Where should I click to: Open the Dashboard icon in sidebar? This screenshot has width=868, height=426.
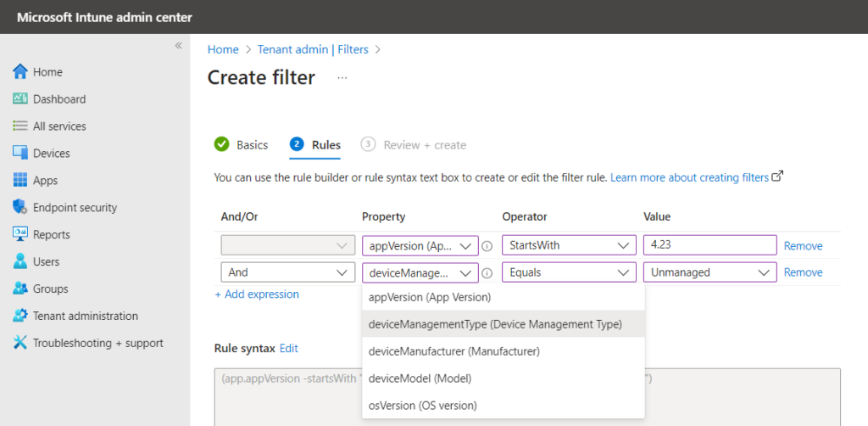[20, 99]
